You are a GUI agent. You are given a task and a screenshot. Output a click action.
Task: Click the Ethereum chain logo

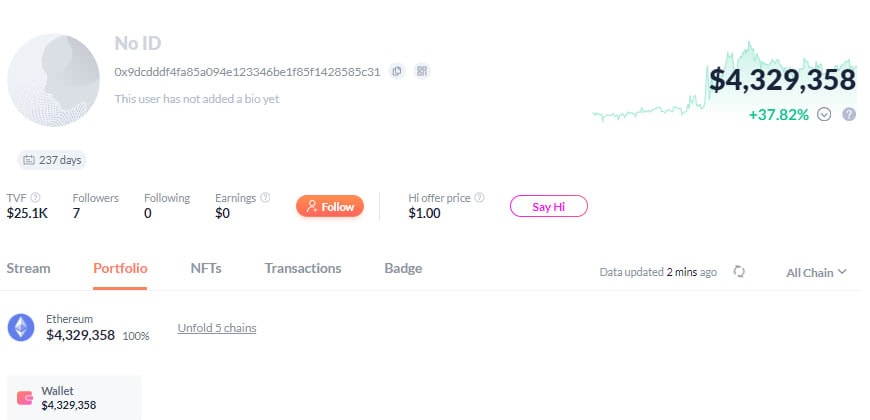21,327
